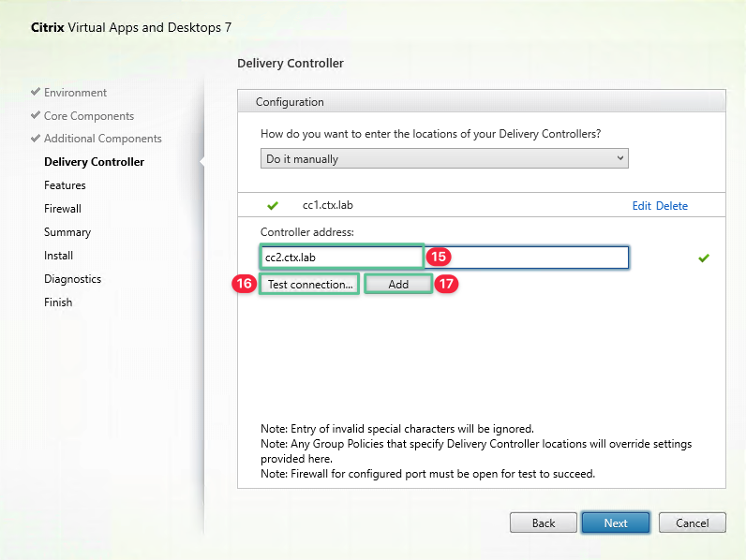Choose the Diagnostics step
Screen dimensions: 746x560
[72, 279]
